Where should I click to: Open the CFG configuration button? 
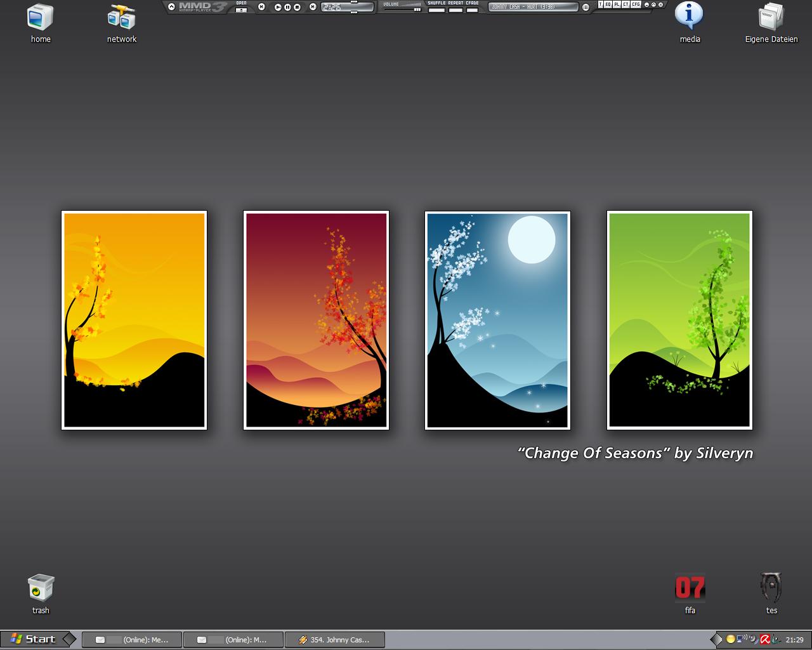click(636, 4)
